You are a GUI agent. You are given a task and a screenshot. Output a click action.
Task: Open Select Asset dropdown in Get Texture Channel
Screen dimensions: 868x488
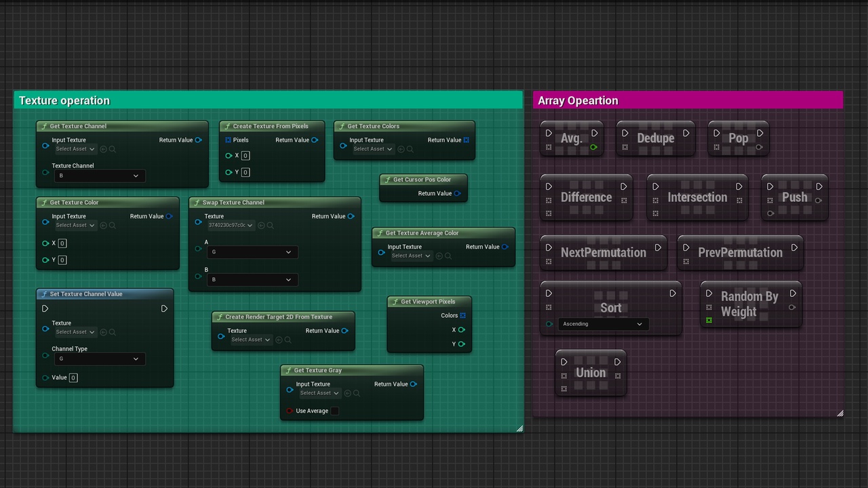coord(75,149)
